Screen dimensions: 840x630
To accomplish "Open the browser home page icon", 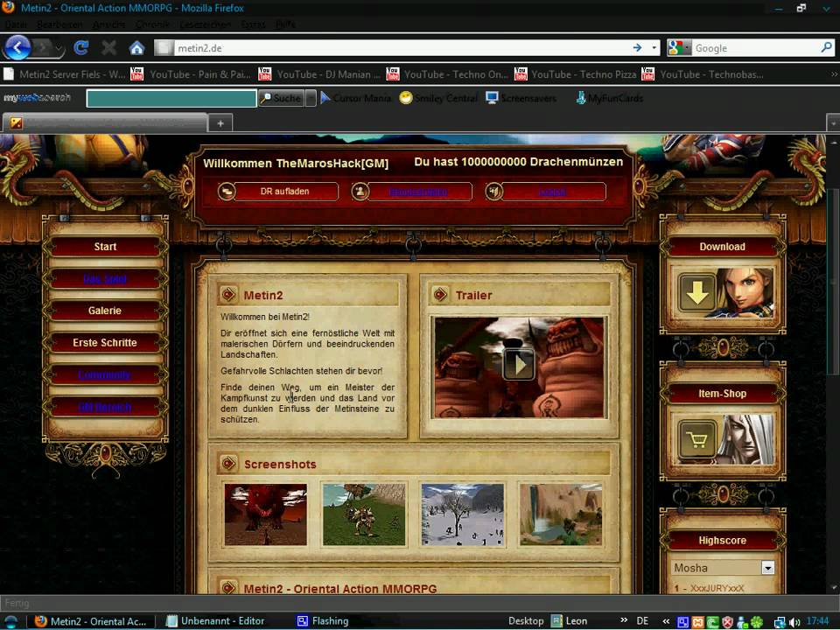I will pyautogui.click(x=137, y=47).
